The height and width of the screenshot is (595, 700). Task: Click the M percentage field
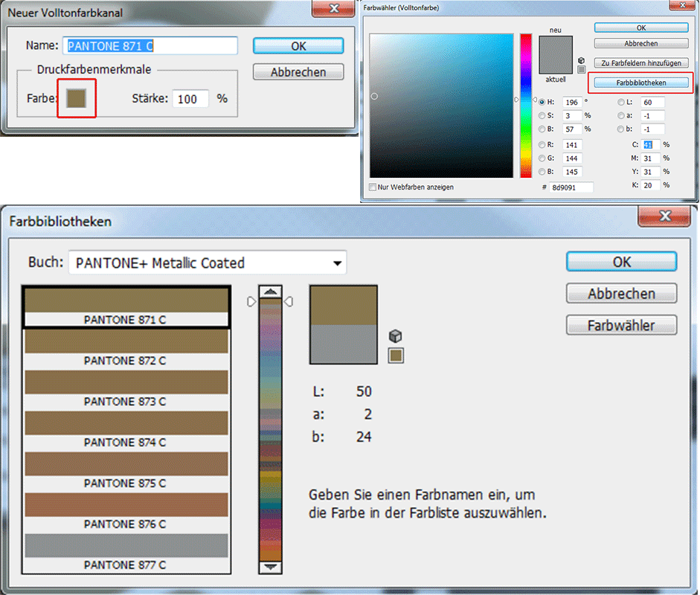[650, 158]
